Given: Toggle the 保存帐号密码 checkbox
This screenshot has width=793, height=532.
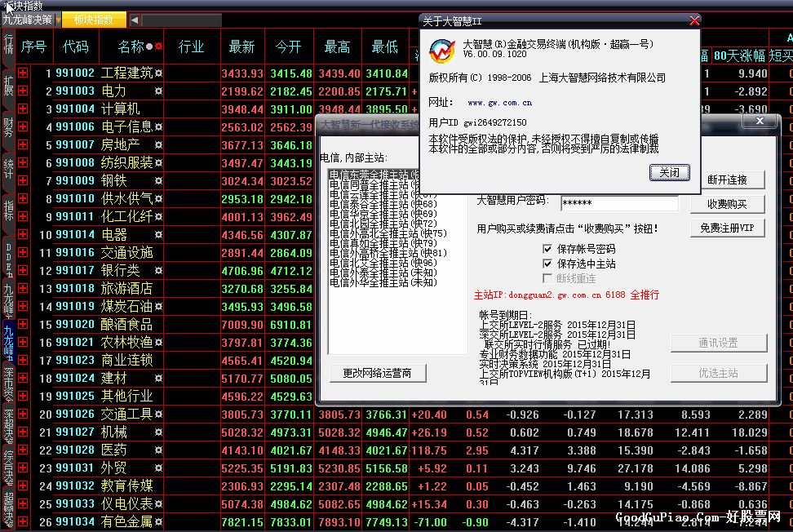Looking at the screenshot, I should point(547,249).
